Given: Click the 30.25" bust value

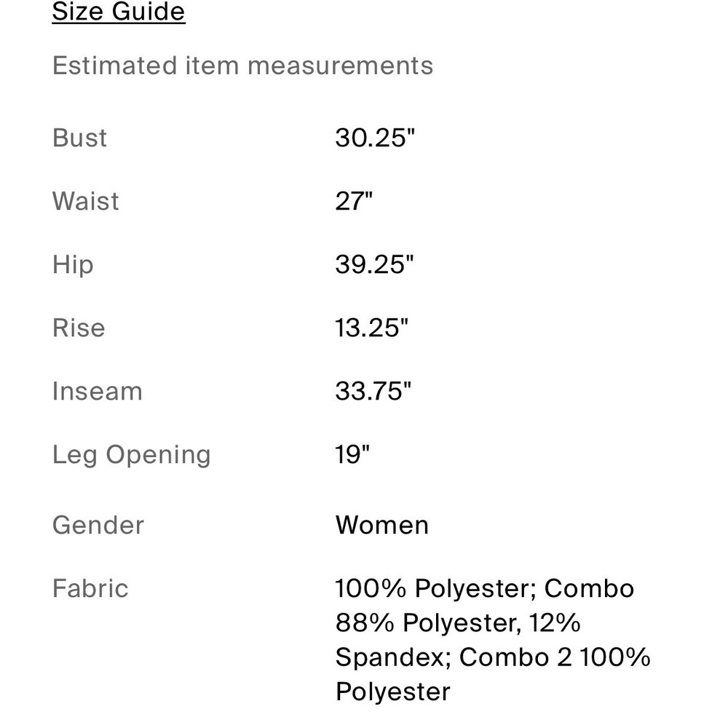Looking at the screenshot, I should click(x=375, y=138).
